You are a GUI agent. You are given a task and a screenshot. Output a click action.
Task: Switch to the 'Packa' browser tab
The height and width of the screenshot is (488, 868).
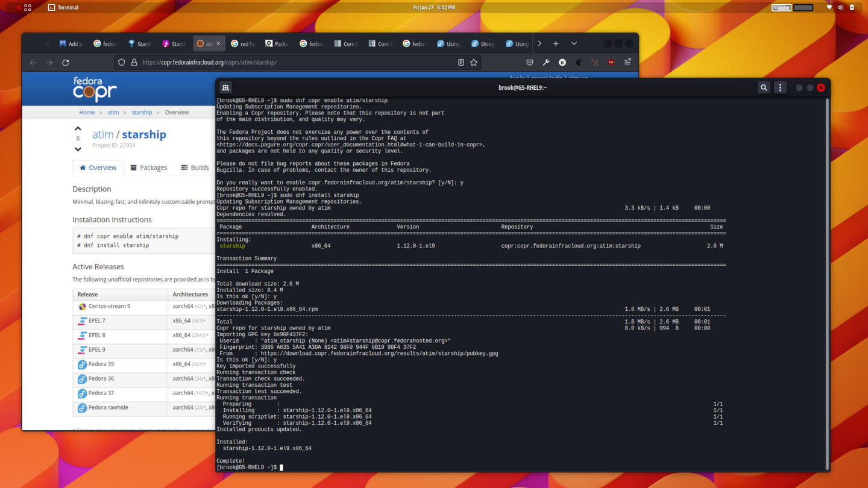(277, 43)
